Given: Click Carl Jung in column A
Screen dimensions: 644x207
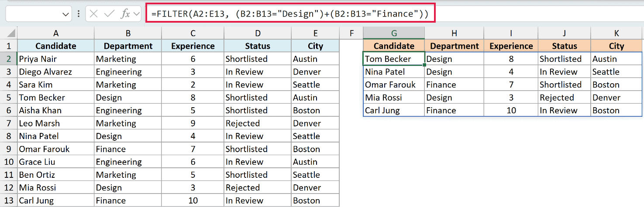Looking at the screenshot, I should tap(55, 200).
